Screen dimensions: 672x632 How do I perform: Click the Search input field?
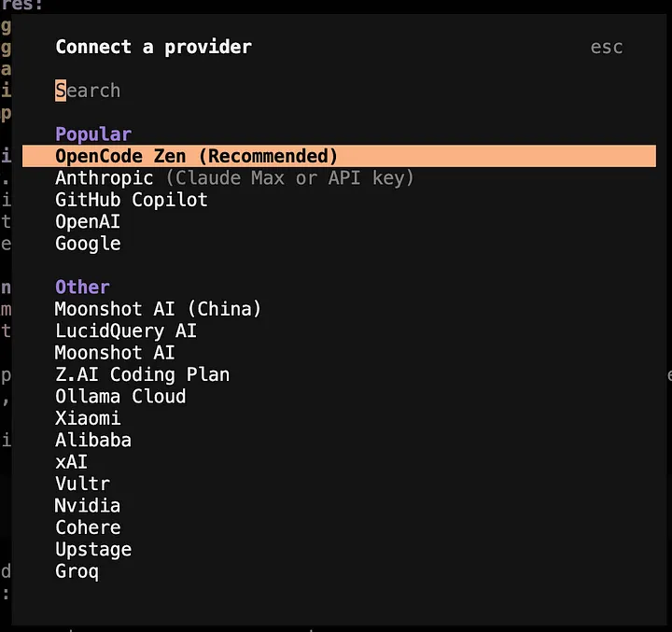[89, 91]
